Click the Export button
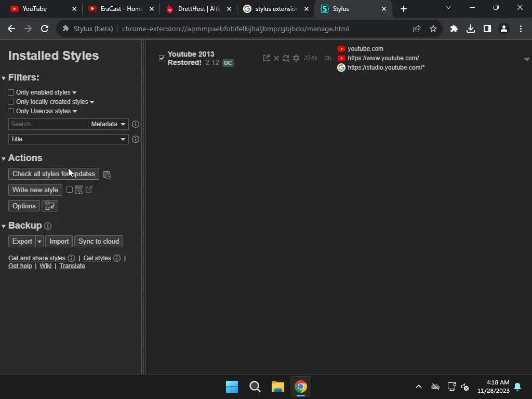The width and height of the screenshot is (532, 399). tap(22, 241)
